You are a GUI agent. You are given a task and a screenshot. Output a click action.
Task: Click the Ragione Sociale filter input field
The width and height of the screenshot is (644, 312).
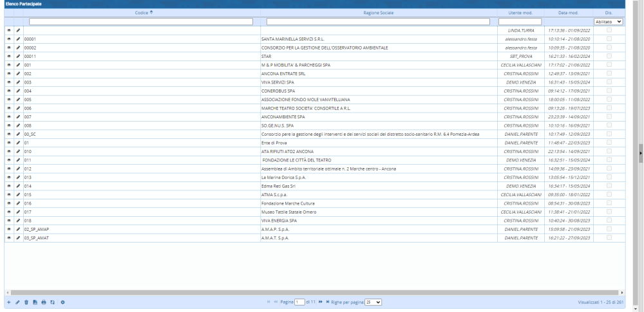(x=378, y=21)
